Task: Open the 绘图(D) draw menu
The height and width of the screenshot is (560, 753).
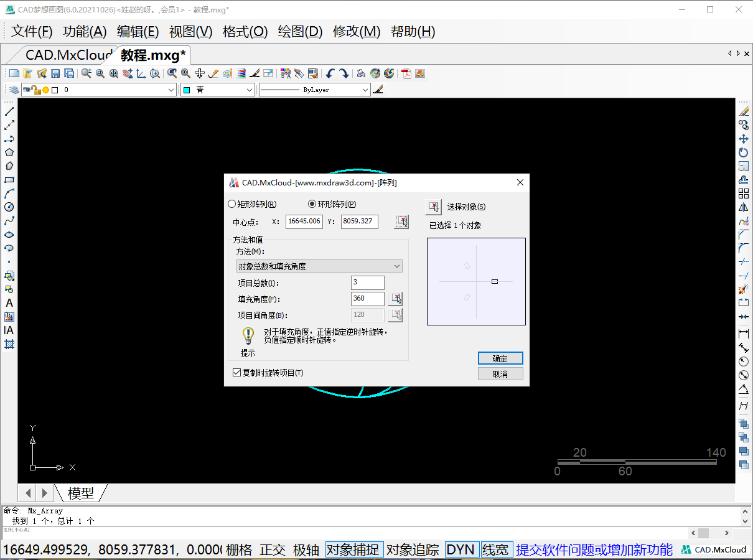Action: pyautogui.click(x=300, y=32)
